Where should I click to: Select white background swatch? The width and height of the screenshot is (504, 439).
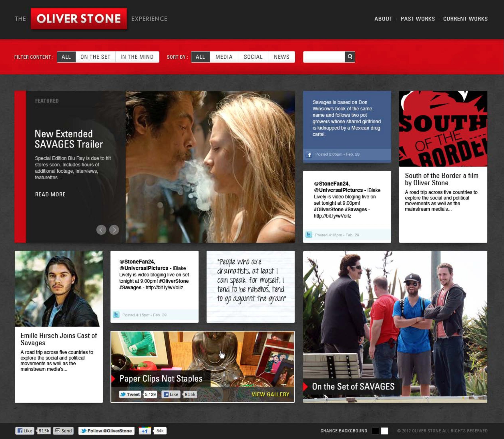pos(385,431)
